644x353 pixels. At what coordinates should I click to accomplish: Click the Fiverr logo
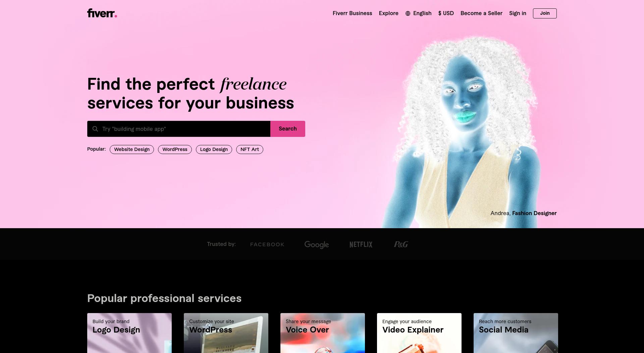[102, 13]
